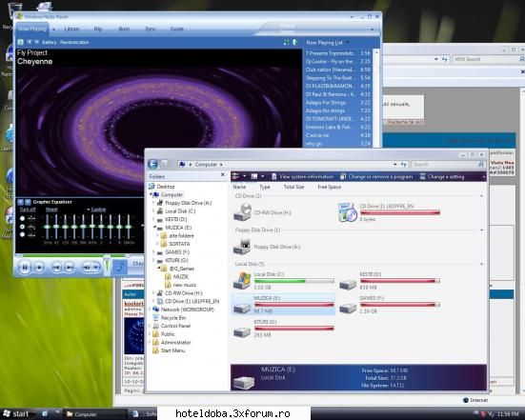
Task: Open the Guide tab
Action: 177,29
